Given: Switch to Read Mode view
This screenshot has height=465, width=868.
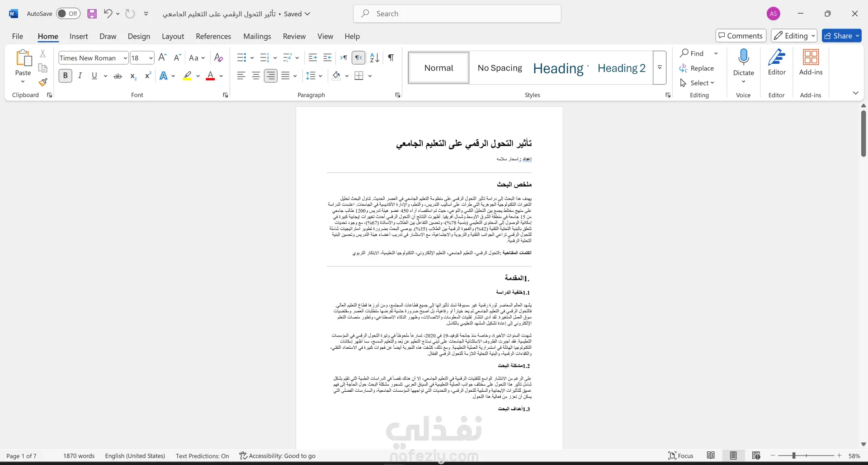Looking at the screenshot, I should [711, 456].
